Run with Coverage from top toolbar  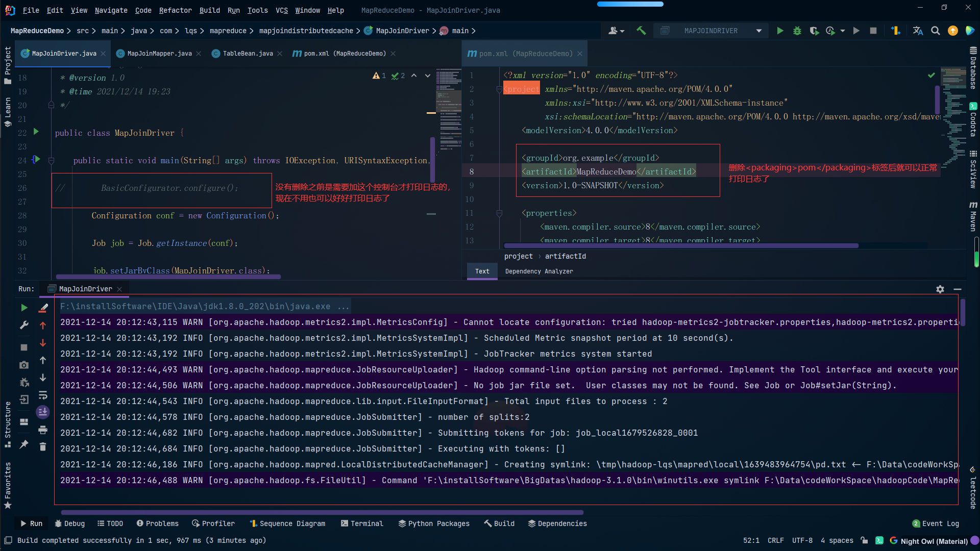point(814,31)
